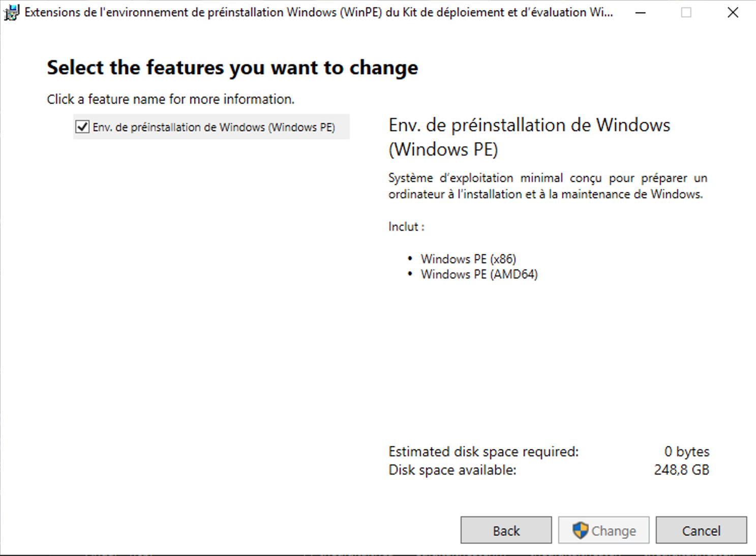
Task: Click the 'Select the features' heading
Action: tap(232, 68)
